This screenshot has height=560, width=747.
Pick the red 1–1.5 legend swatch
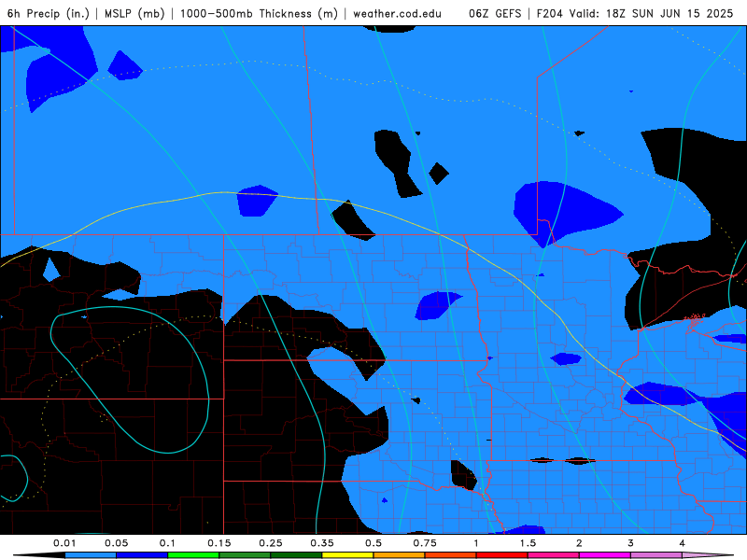(x=502, y=555)
